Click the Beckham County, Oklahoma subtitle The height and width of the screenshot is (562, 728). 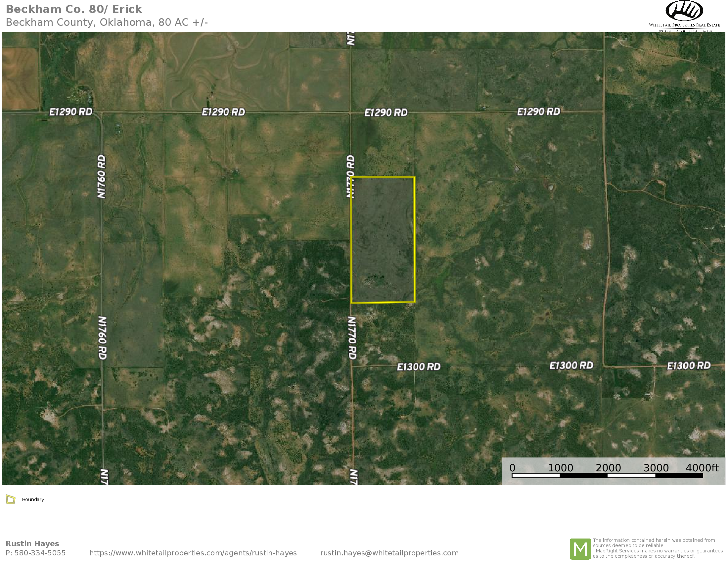tap(107, 22)
